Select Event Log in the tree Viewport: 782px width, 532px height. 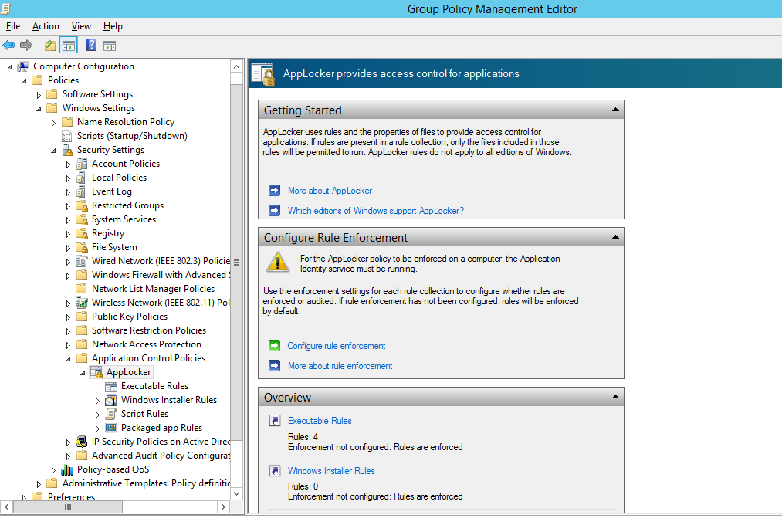pos(112,191)
